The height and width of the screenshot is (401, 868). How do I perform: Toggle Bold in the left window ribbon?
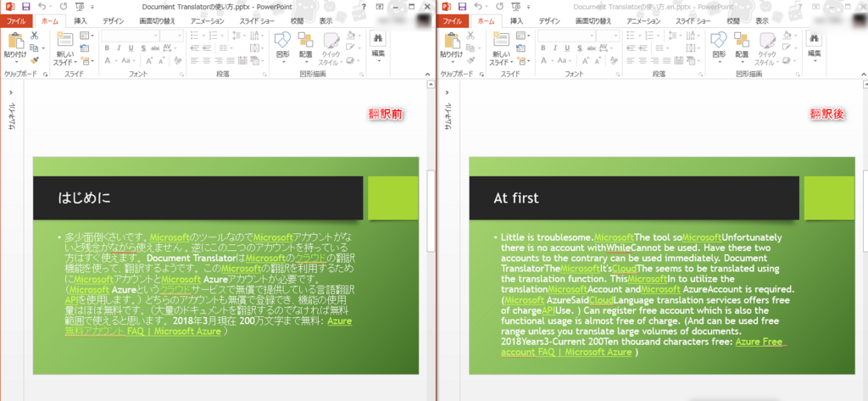tap(108, 47)
